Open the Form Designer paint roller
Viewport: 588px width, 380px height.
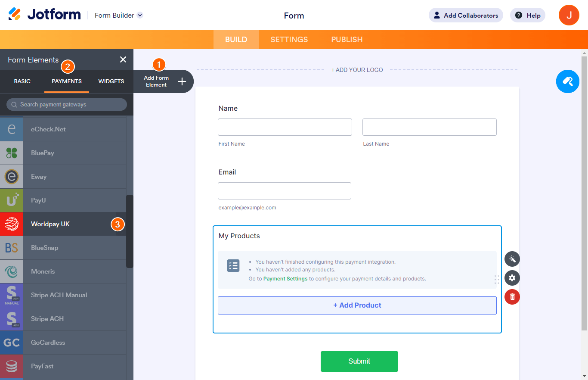pyautogui.click(x=568, y=81)
